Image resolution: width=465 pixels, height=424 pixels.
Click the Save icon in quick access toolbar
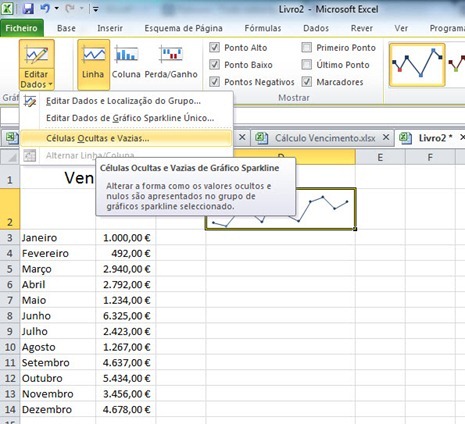coord(28,9)
